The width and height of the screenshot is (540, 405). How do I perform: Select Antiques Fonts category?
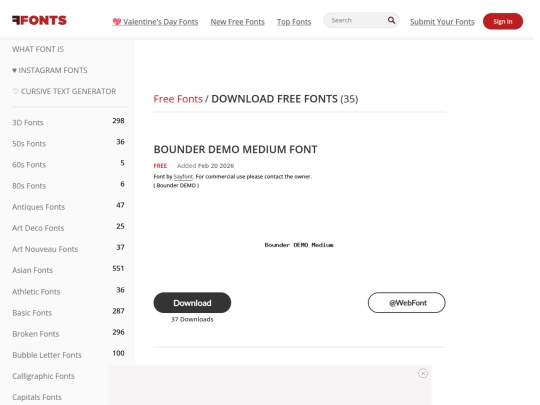pyautogui.click(x=39, y=207)
